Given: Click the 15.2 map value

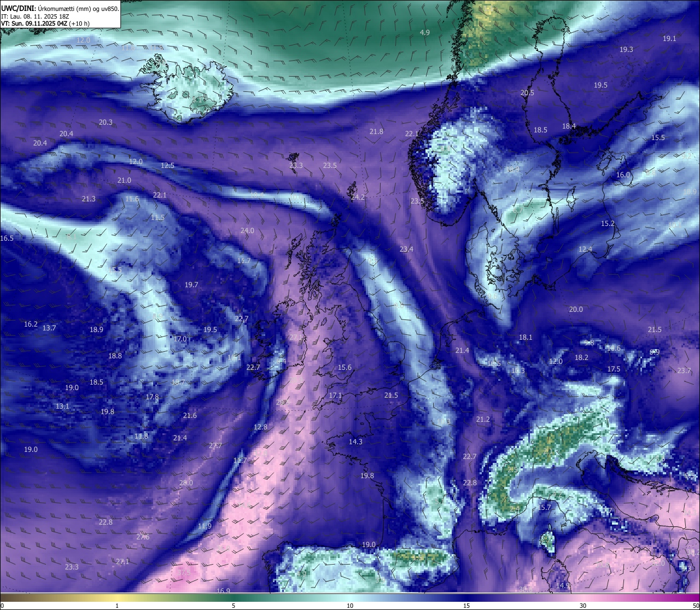Looking at the screenshot, I should pos(608,224).
